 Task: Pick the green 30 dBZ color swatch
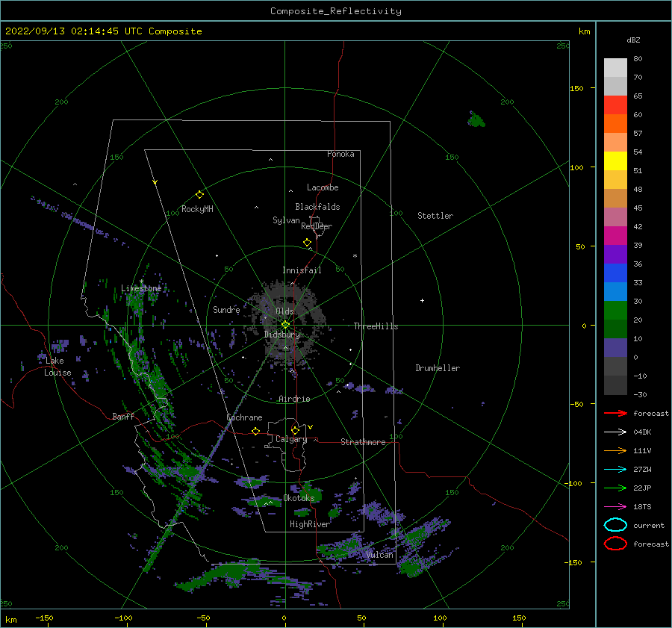click(615, 310)
